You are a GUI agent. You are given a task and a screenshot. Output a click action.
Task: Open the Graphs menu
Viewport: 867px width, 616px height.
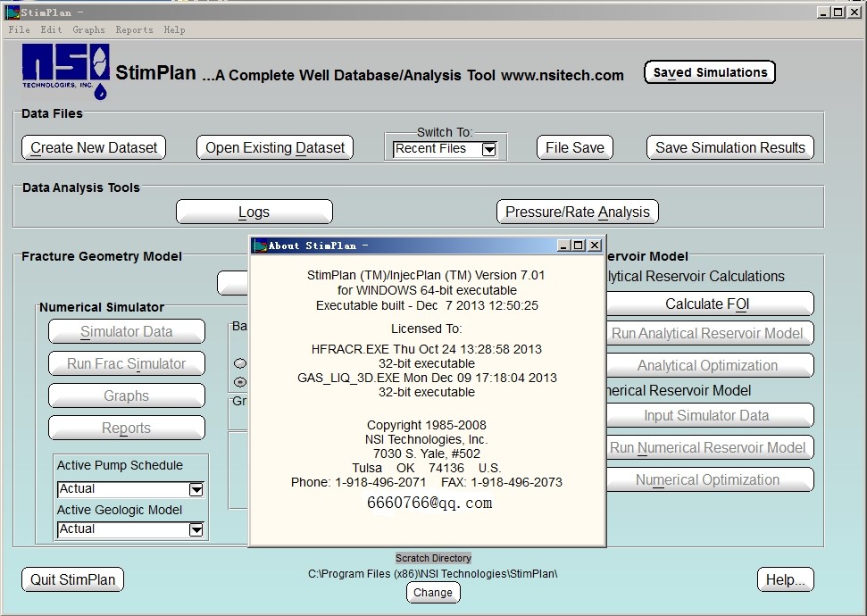pyautogui.click(x=88, y=29)
